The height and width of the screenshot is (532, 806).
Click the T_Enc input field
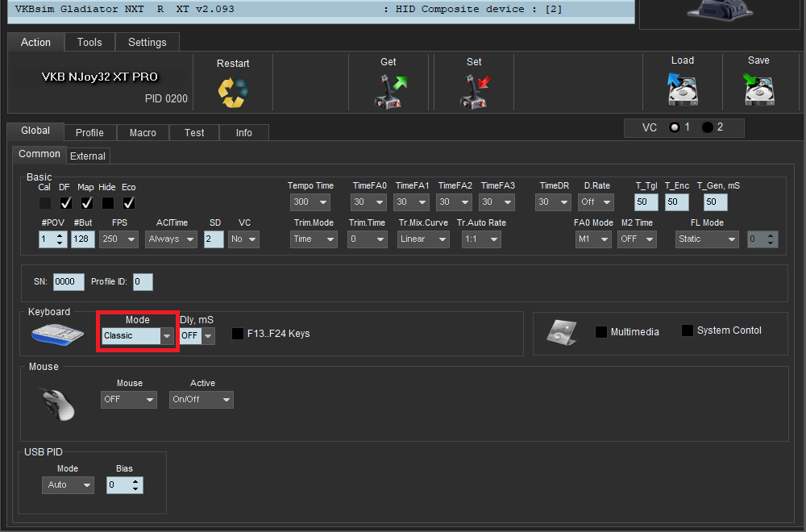coord(676,202)
